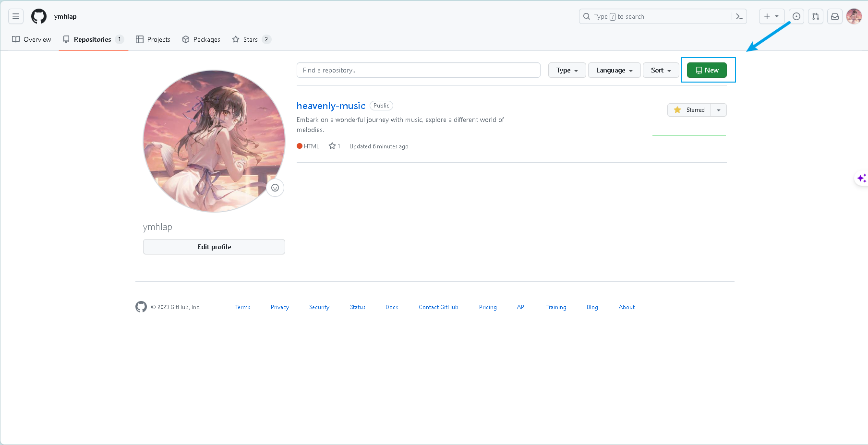
Task: Expand the Type filter dropdown
Action: (567, 70)
